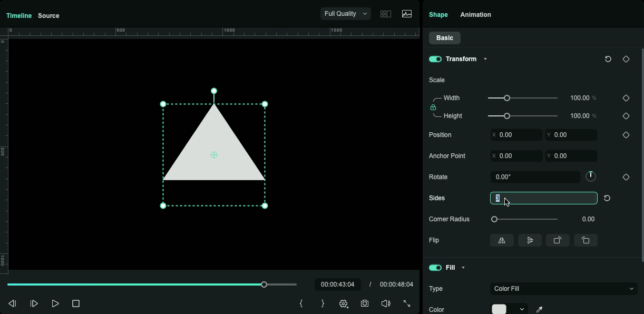
Task: Take a snapshot of the preview
Action: [x=365, y=303]
